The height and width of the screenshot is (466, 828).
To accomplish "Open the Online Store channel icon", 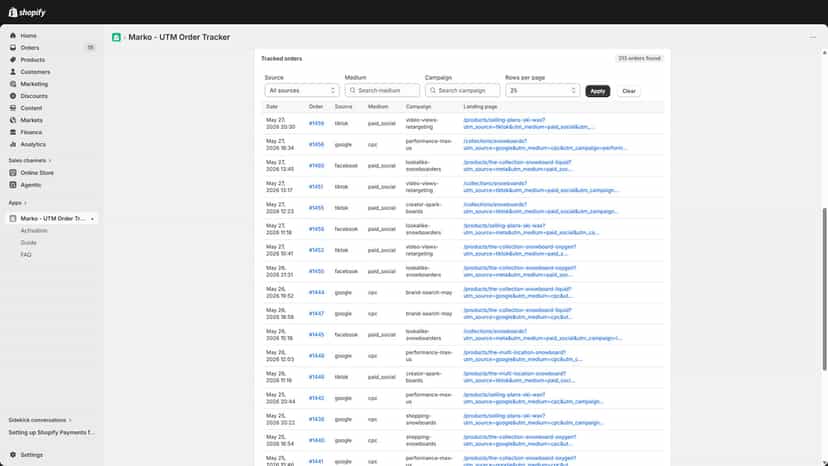I will click(x=13, y=173).
